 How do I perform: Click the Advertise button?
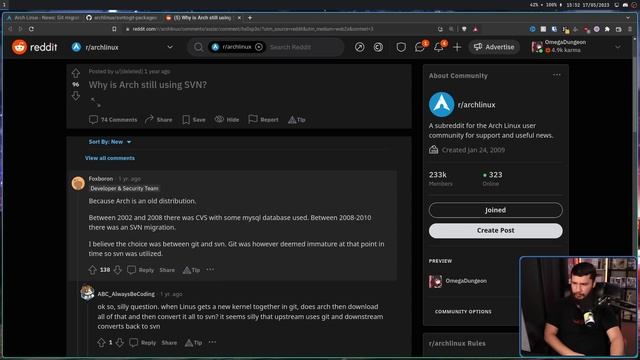(494, 47)
